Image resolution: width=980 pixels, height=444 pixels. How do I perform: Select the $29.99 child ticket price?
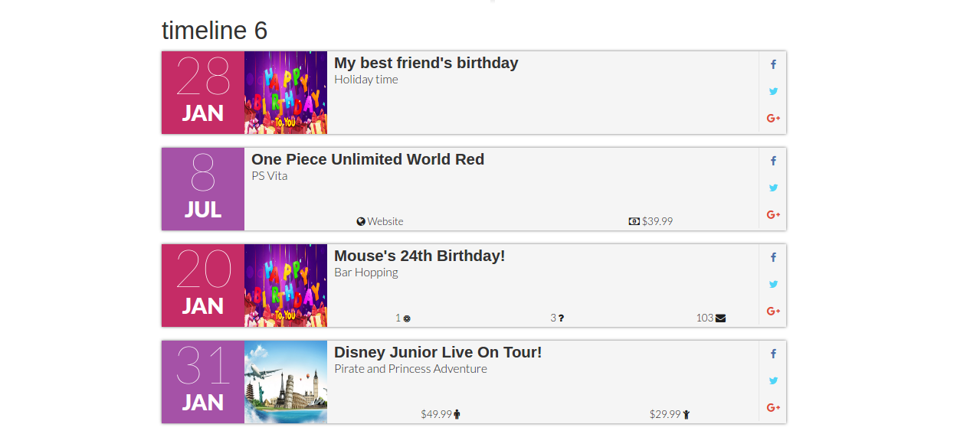[x=670, y=414]
